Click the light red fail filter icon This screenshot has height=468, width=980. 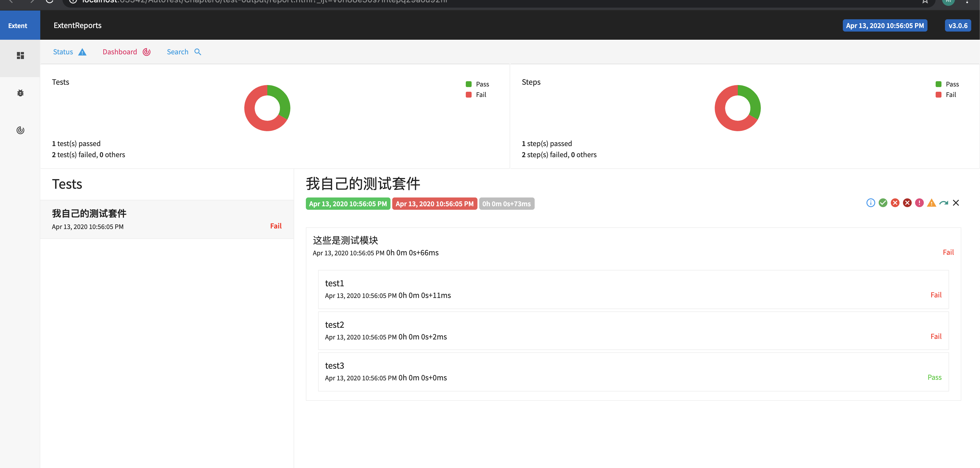click(x=895, y=203)
